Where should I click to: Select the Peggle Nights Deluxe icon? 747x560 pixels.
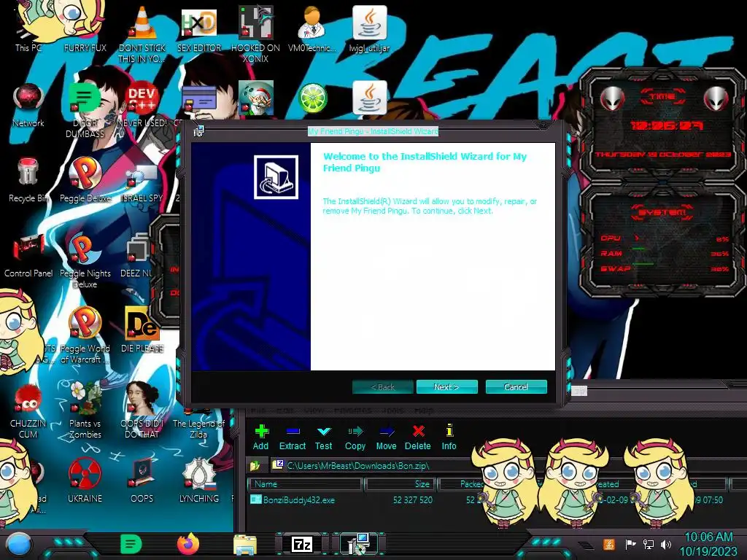[x=85, y=261]
